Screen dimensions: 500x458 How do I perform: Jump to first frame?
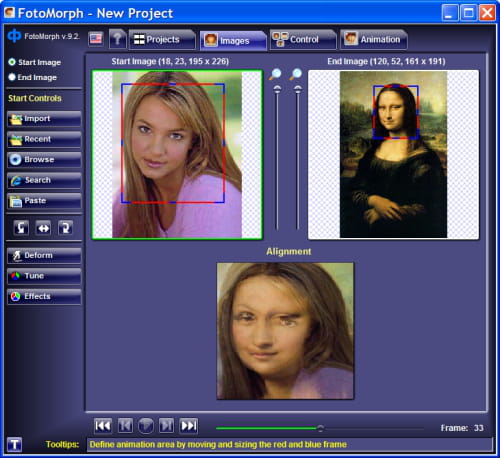pos(103,426)
